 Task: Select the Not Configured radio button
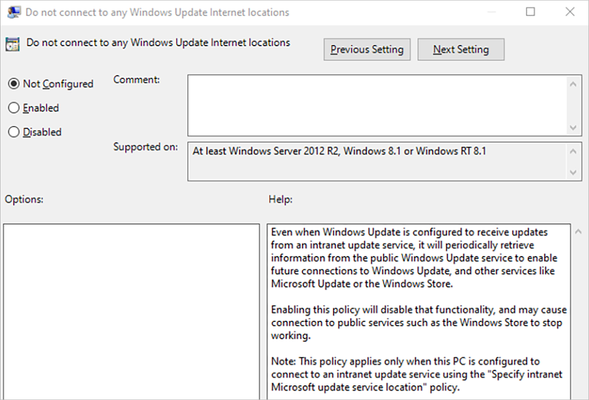pos(14,83)
